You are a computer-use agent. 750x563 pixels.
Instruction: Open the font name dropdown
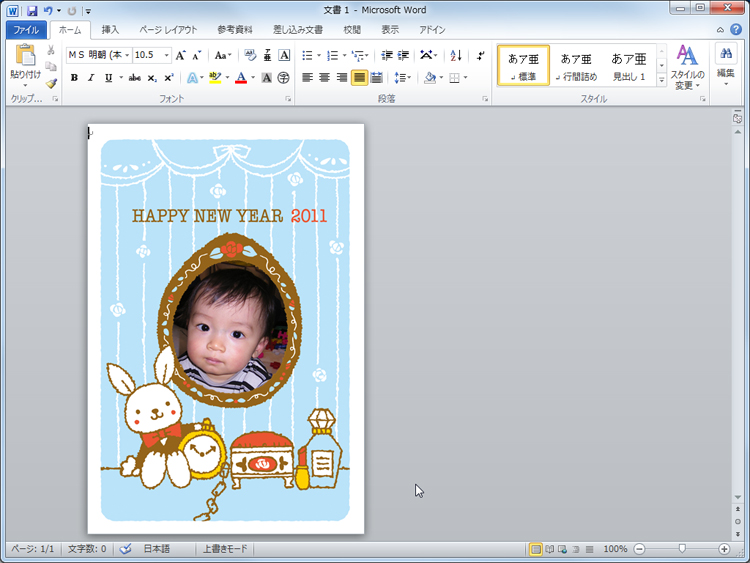point(127,55)
